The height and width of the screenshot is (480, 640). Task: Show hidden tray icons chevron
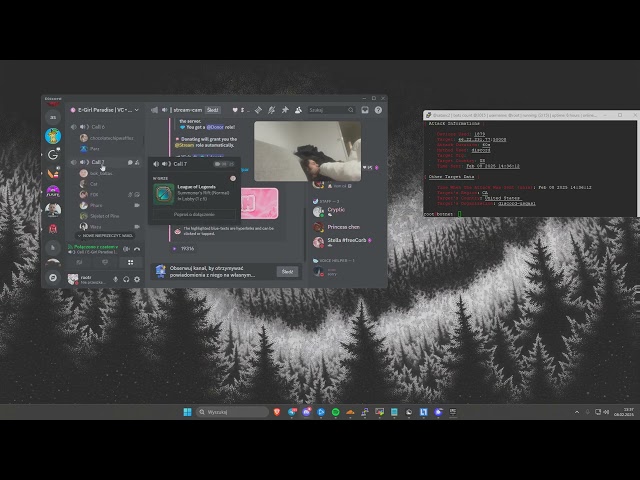[577, 412]
